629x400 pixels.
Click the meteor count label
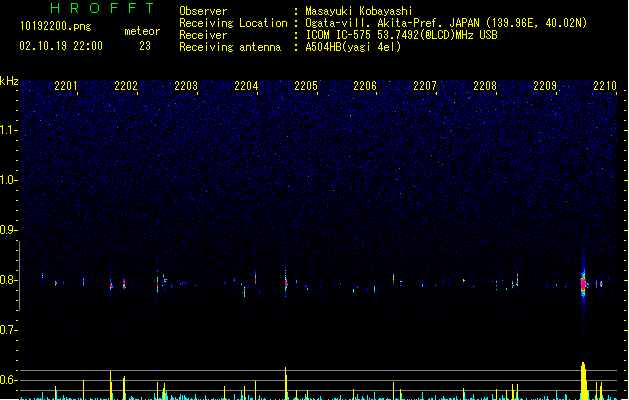point(142,31)
